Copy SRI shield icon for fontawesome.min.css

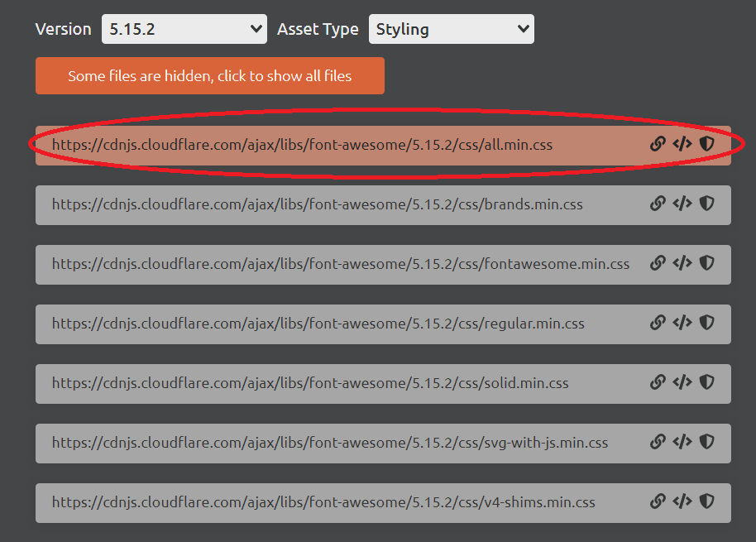click(x=707, y=263)
